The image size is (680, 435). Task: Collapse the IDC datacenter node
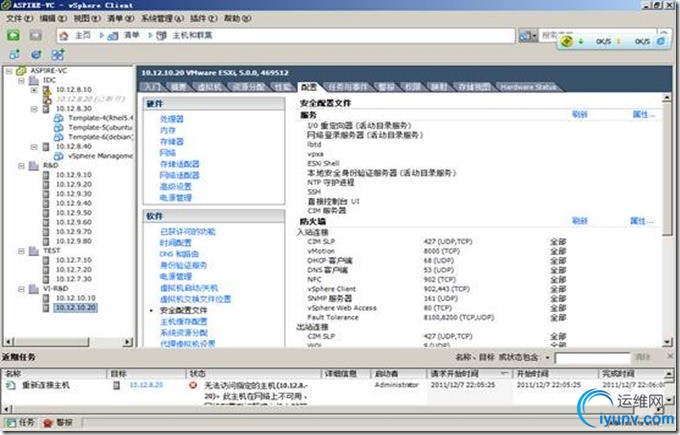click(x=21, y=80)
